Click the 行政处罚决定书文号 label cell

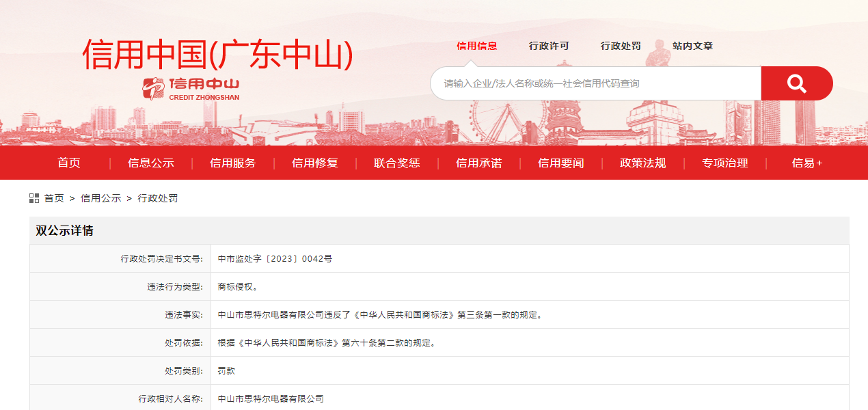[x=120, y=259]
